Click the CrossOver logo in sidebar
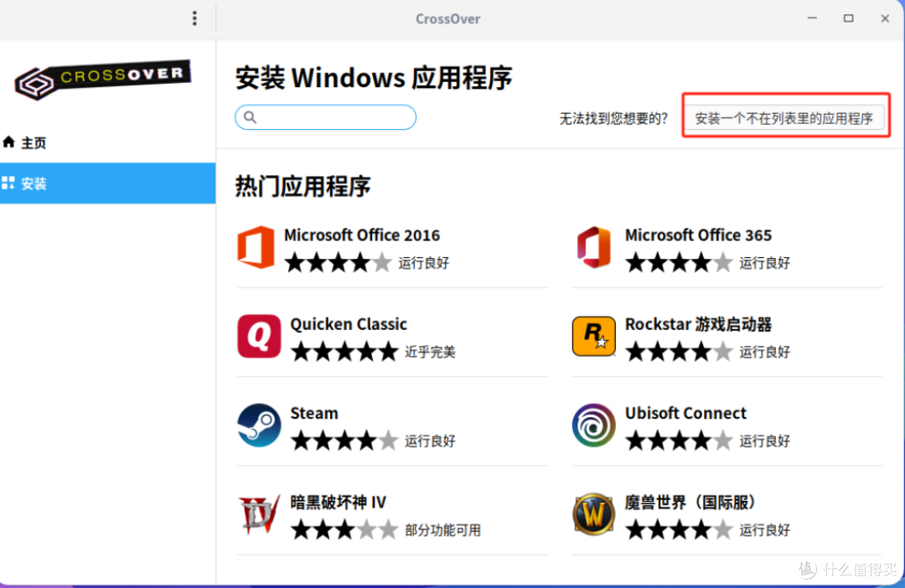Viewport: 905px width, 588px height. (x=102, y=80)
